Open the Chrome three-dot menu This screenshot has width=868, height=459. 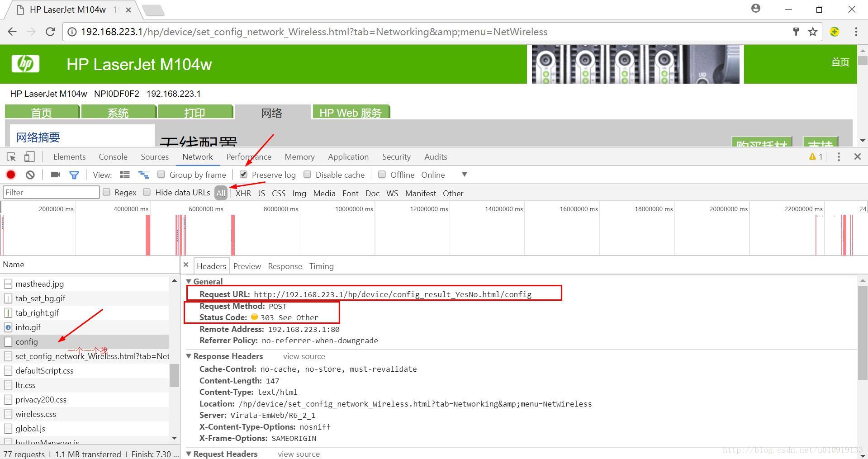(856, 32)
